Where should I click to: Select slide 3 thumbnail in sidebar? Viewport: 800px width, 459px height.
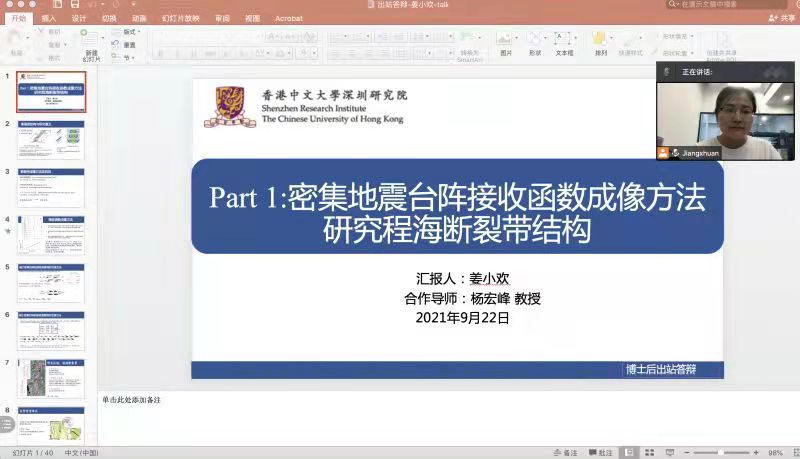coord(50,189)
